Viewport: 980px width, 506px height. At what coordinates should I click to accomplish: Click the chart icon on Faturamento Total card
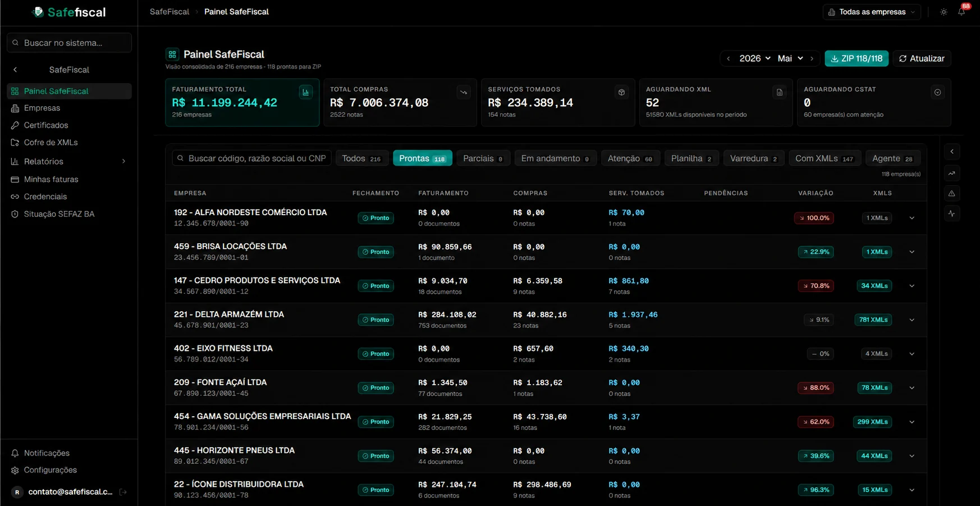[306, 92]
